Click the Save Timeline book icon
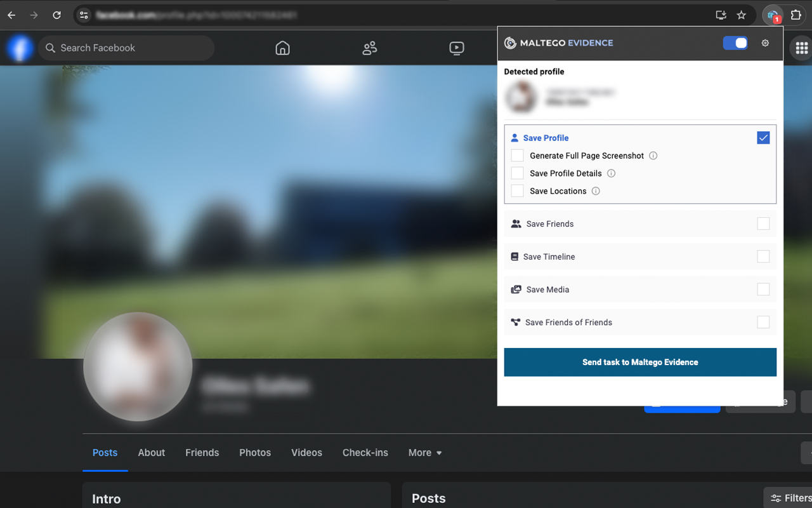812x508 pixels. pyautogui.click(x=514, y=257)
